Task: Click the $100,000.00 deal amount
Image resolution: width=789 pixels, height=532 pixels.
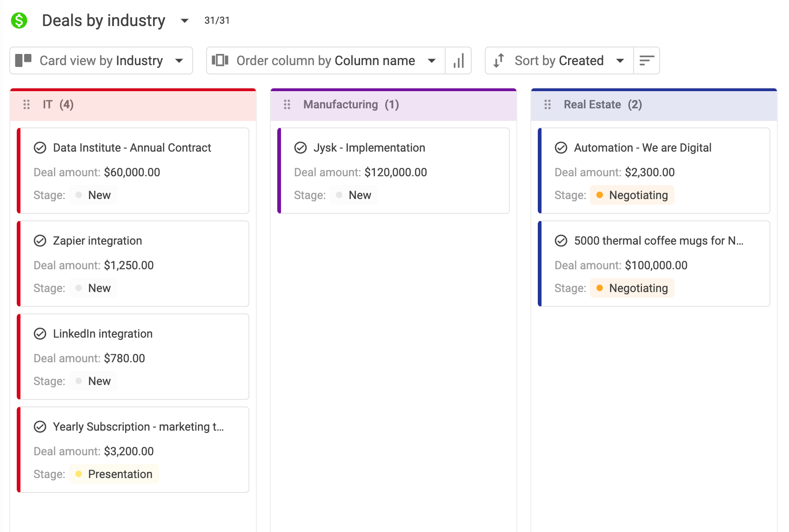Action: [x=656, y=266]
